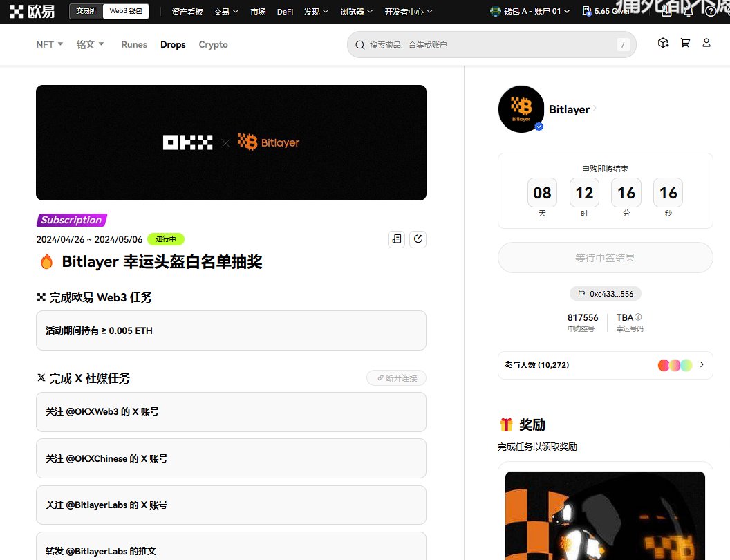Open the 市场 menu item
Image resolution: width=730 pixels, height=560 pixels.
(258, 12)
